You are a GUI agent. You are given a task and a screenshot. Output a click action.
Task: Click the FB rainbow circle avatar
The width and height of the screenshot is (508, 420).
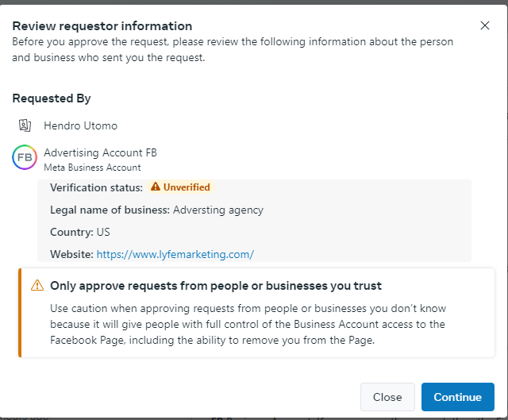[x=25, y=157]
